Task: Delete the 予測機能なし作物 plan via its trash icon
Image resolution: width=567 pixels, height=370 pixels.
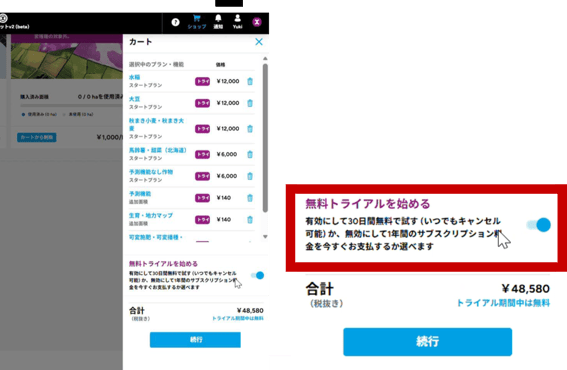Action: [250, 176]
